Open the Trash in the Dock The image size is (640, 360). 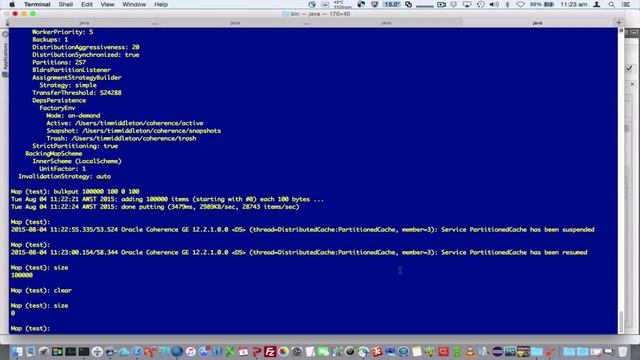[x=622, y=351]
